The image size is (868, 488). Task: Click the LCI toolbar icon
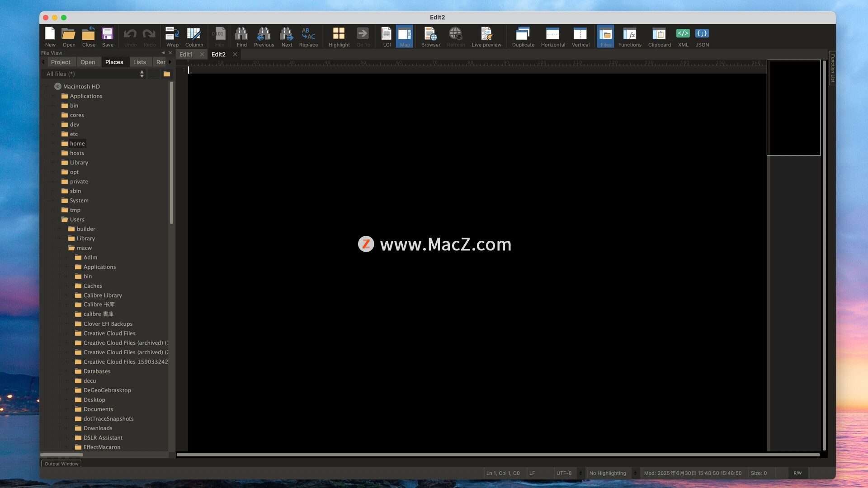pyautogui.click(x=387, y=37)
